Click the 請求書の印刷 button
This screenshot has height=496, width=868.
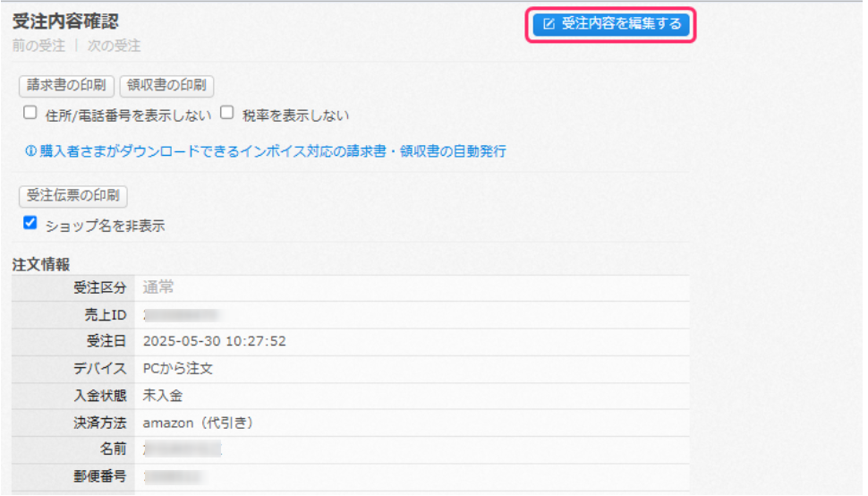(x=66, y=85)
